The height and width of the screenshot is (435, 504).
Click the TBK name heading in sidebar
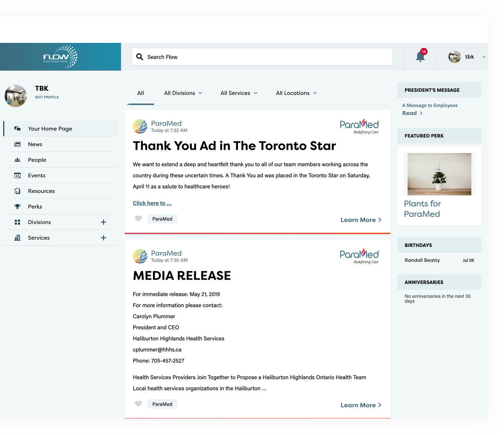[42, 89]
